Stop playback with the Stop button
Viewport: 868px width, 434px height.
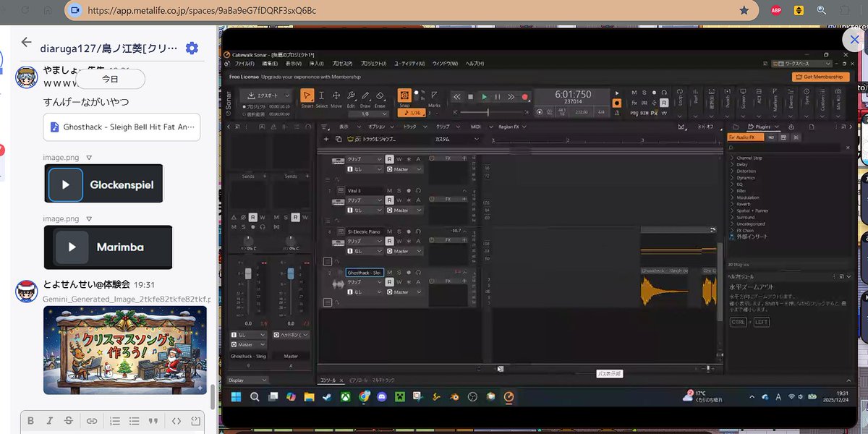[x=470, y=97]
